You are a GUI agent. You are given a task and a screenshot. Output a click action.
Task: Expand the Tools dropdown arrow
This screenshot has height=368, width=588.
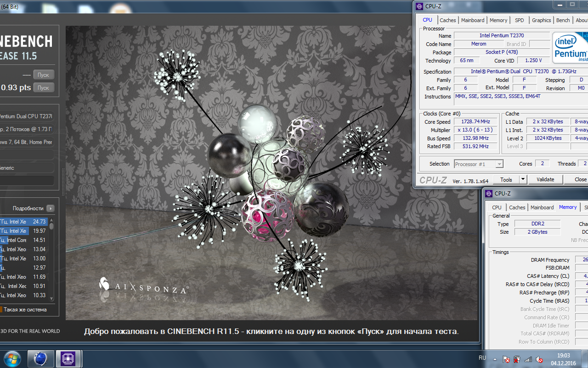coord(523,179)
